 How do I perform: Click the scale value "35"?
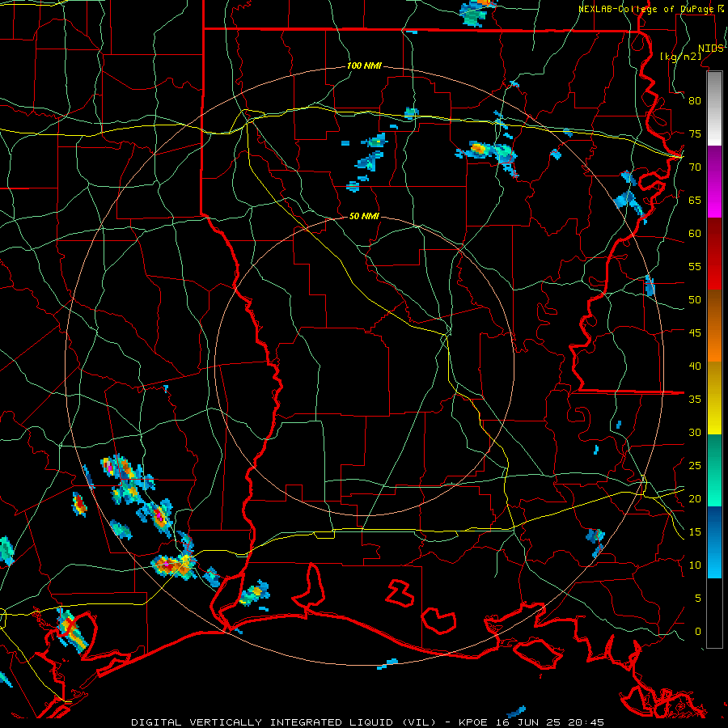(695, 400)
